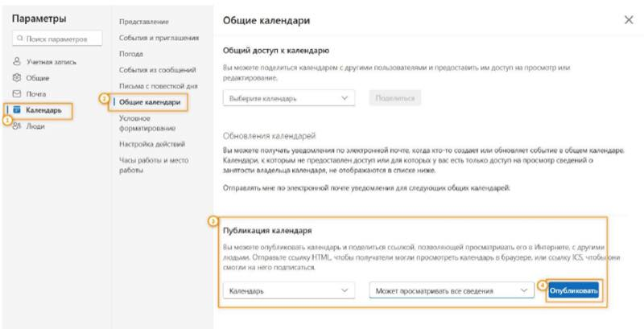The width and height of the screenshot is (644, 329).
Task: Click the disabled Поделиться button
Action: (x=395, y=98)
